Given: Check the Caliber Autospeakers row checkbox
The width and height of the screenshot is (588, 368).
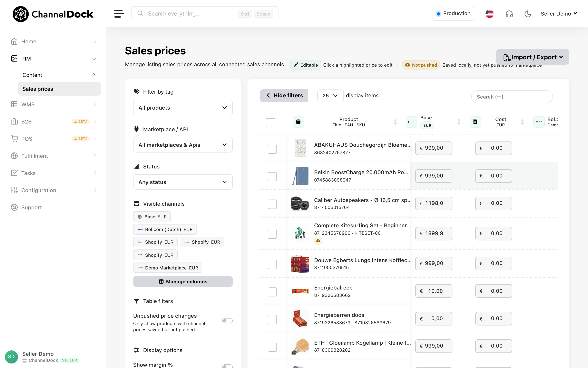Looking at the screenshot, I should 272,204.
